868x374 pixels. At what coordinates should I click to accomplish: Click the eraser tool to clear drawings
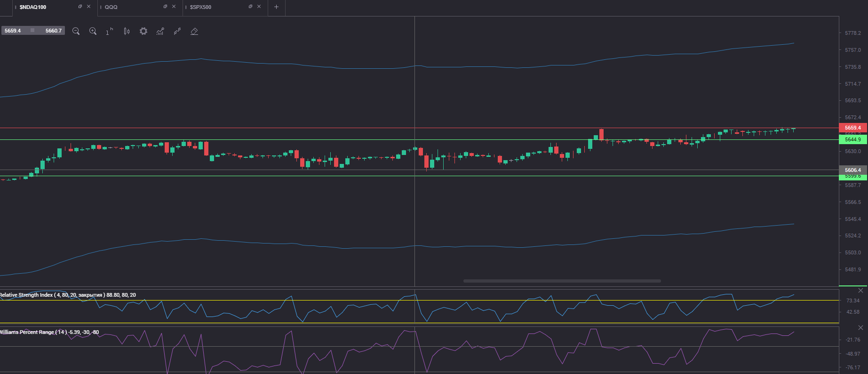pos(194,31)
